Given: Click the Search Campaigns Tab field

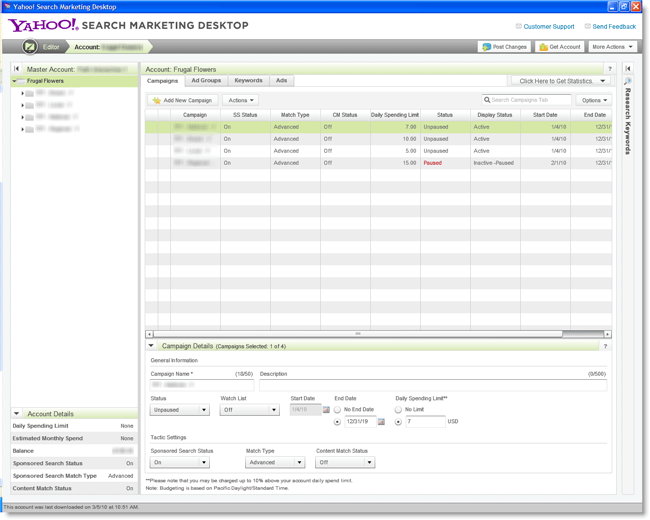Looking at the screenshot, I should pyautogui.click(x=526, y=100).
